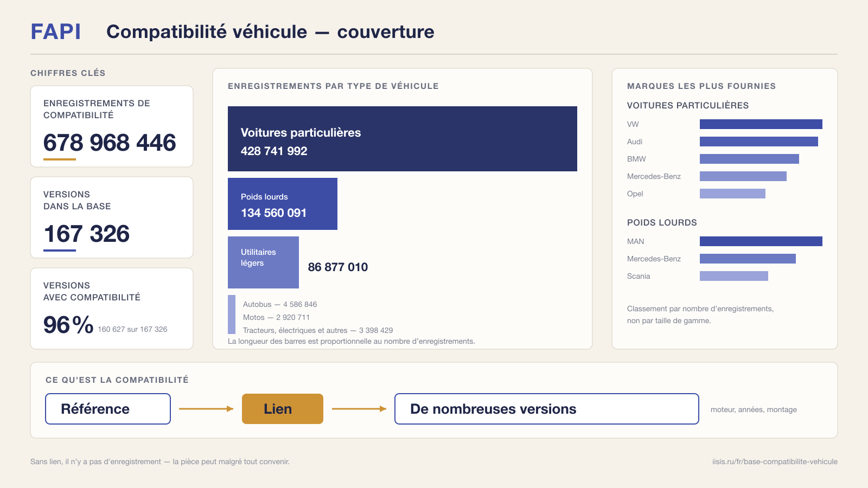868x488 pixels.
Task: Click the 'Lien' box
Action: 283,409
